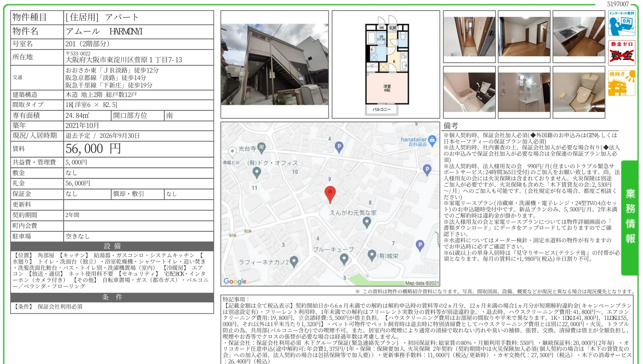Click the えんがわ元気な家 map marker
This screenshot has height=364, width=643.
pyautogui.click(x=367, y=223)
